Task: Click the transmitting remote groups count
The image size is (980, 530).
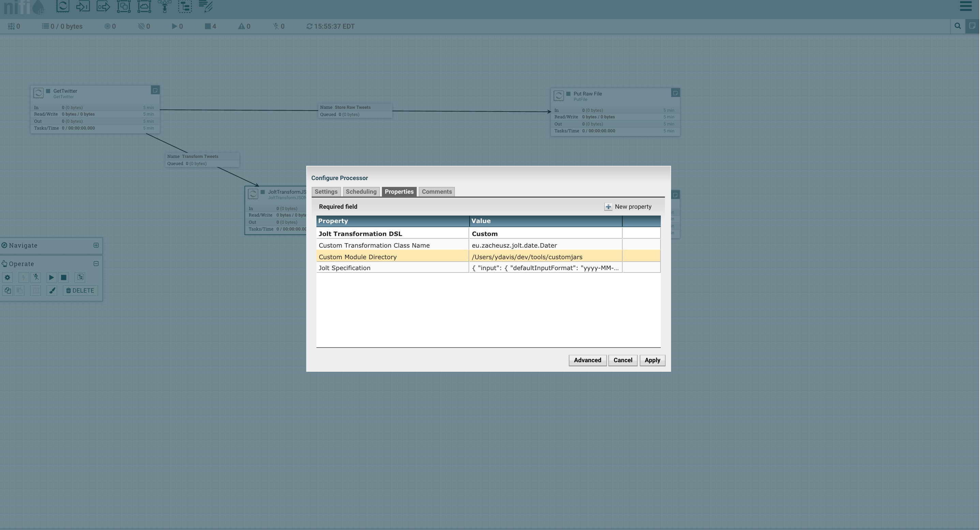Action: coord(110,26)
